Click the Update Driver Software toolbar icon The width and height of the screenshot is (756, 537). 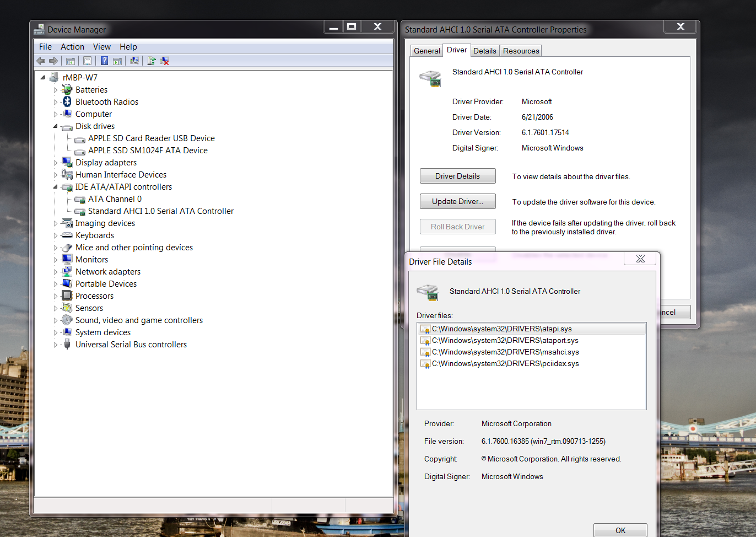[152, 61]
